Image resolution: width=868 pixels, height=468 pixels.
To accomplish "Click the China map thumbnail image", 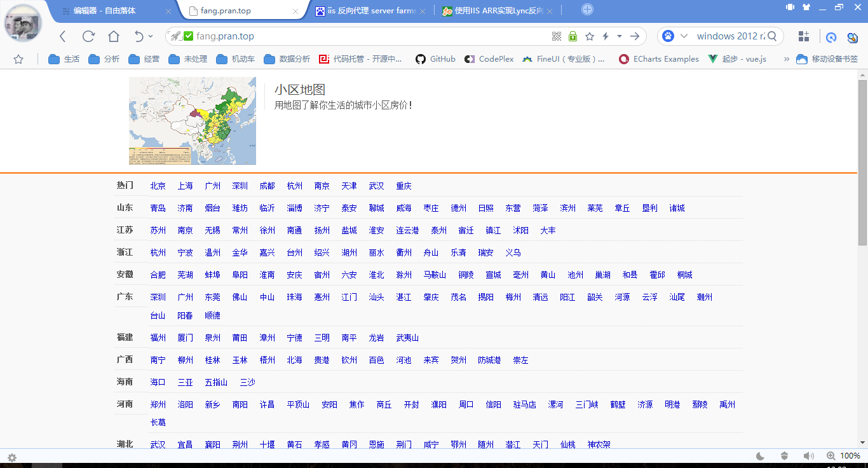I will point(193,121).
